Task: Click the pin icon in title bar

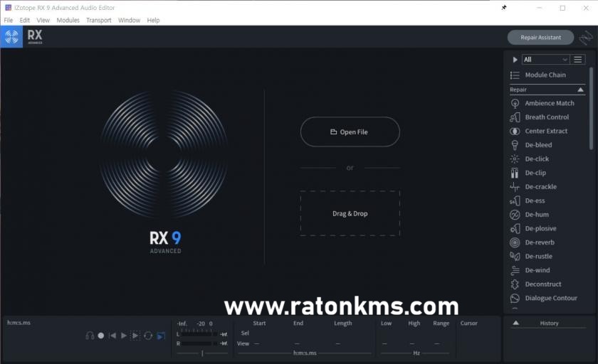Action: [x=504, y=8]
